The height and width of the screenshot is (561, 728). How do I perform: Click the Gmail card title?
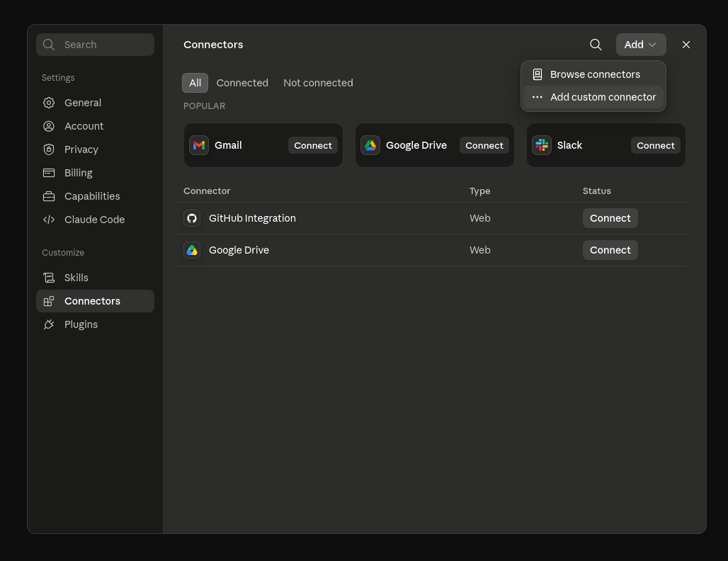[x=228, y=145]
